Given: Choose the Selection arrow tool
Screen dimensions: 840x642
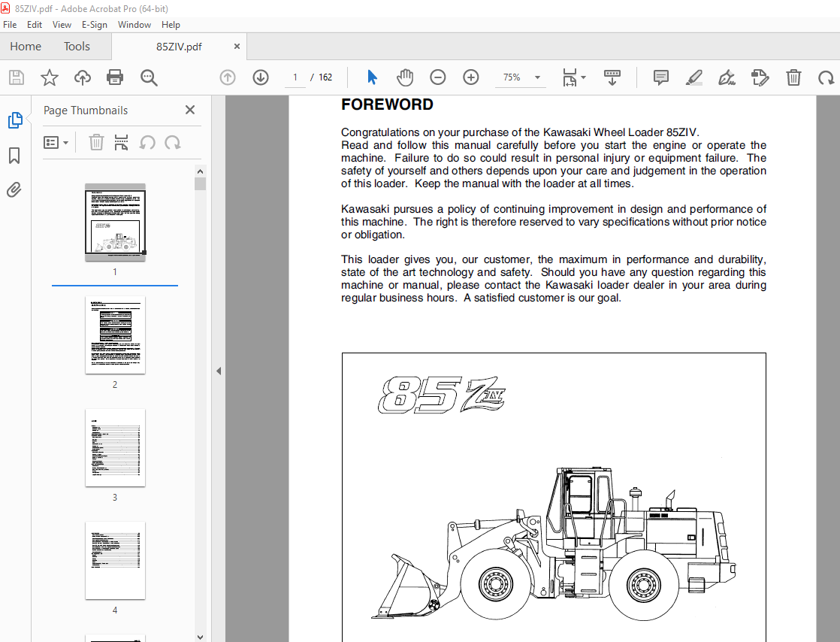Looking at the screenshot, I should [x=373, y=77].
